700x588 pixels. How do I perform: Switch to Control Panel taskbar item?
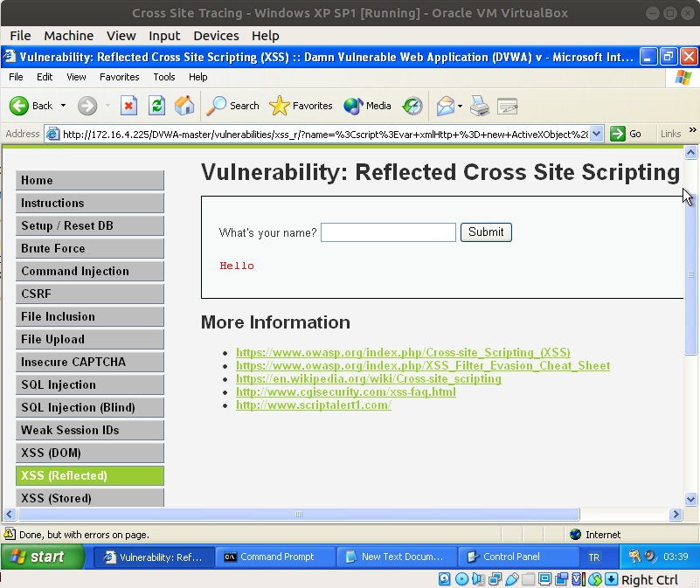(518, 557)
